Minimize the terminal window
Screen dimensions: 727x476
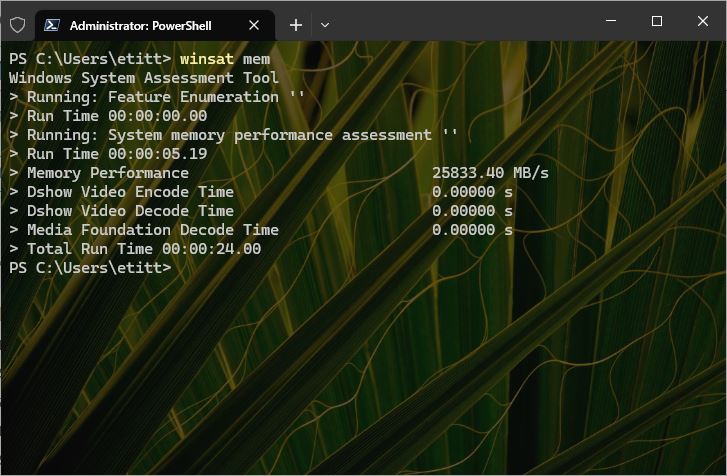tap(611, 21)
